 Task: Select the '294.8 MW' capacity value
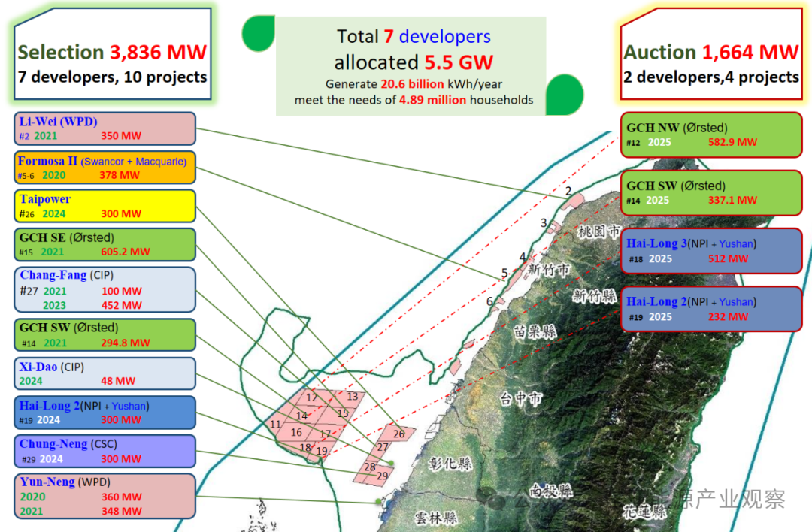pos(126,343)
